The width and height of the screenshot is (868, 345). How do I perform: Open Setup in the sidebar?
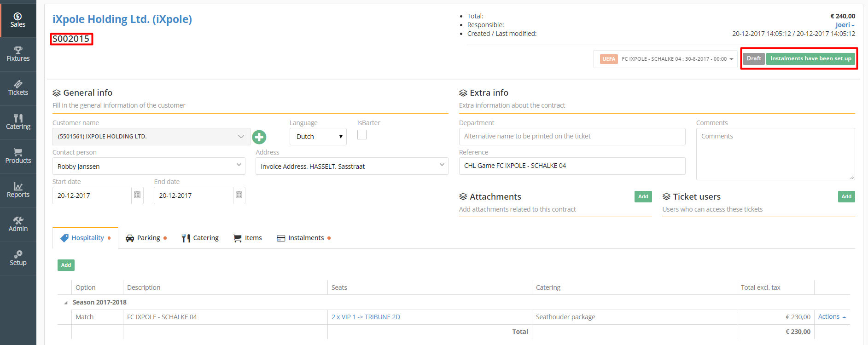pyautogui.click(x=18, y=259)
